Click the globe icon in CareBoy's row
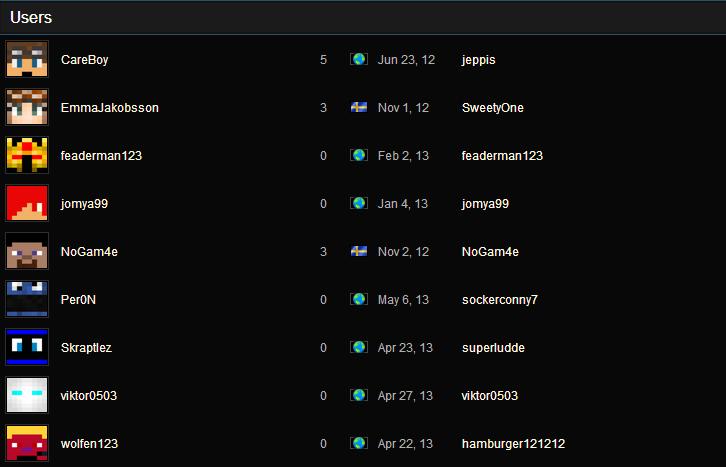The width and height of the screenshot is (726, 467). point(359,60)
